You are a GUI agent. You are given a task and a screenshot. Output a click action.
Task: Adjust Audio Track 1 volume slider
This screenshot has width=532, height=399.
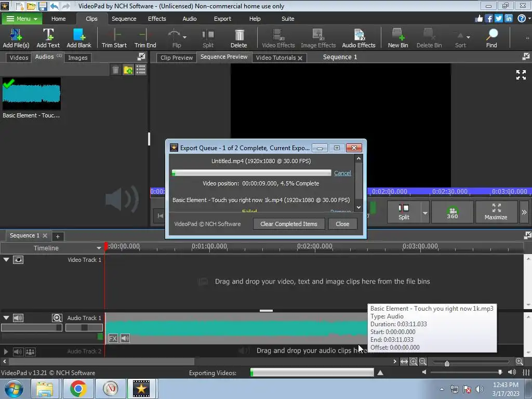tap(32, 327)
